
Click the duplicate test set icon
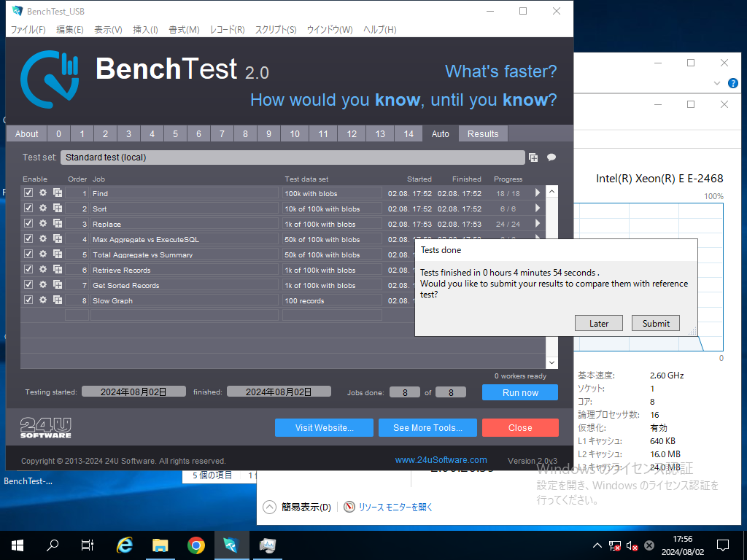pyautogui.click(x=533, y=157)
